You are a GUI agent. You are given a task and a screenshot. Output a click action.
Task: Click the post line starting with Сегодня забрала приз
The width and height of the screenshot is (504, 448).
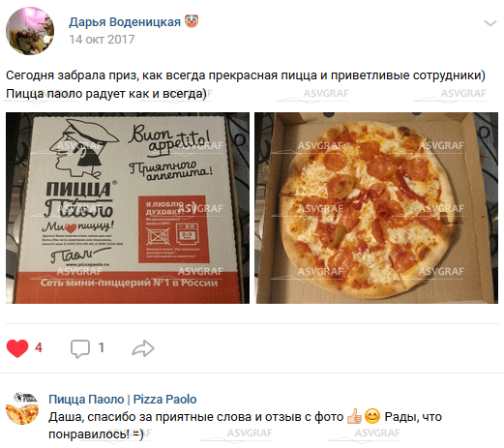coord(246,75)
